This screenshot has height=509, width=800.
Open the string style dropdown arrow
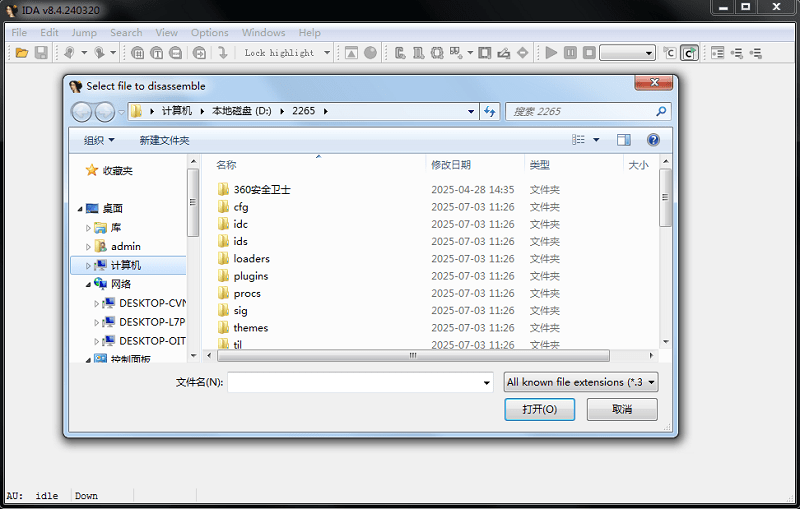tap(470, 53)
